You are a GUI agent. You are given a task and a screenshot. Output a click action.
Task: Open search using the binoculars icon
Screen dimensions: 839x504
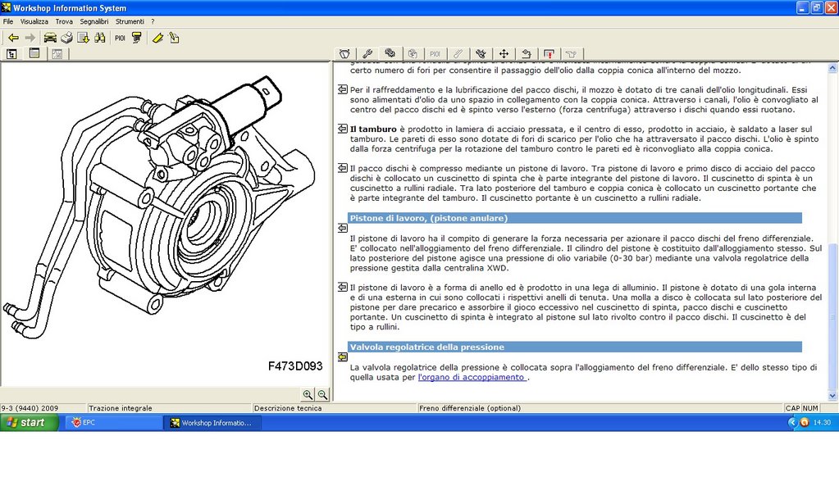pos(100,38)
